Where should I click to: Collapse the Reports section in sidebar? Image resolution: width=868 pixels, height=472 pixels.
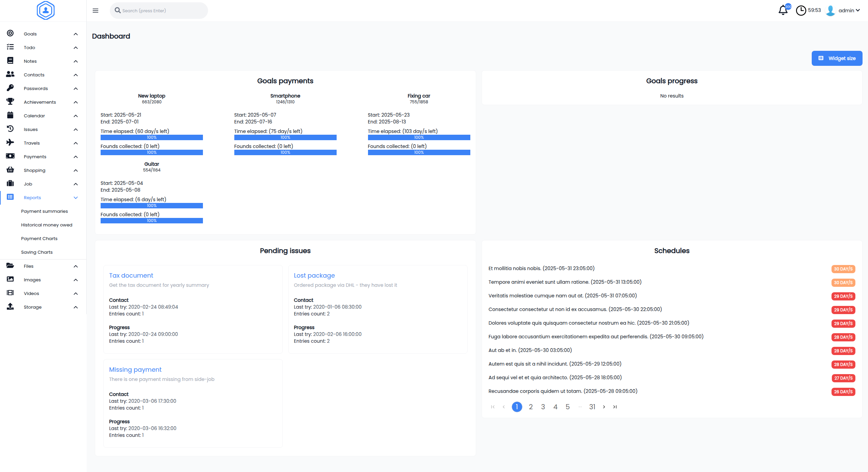(x=76, y=197)
